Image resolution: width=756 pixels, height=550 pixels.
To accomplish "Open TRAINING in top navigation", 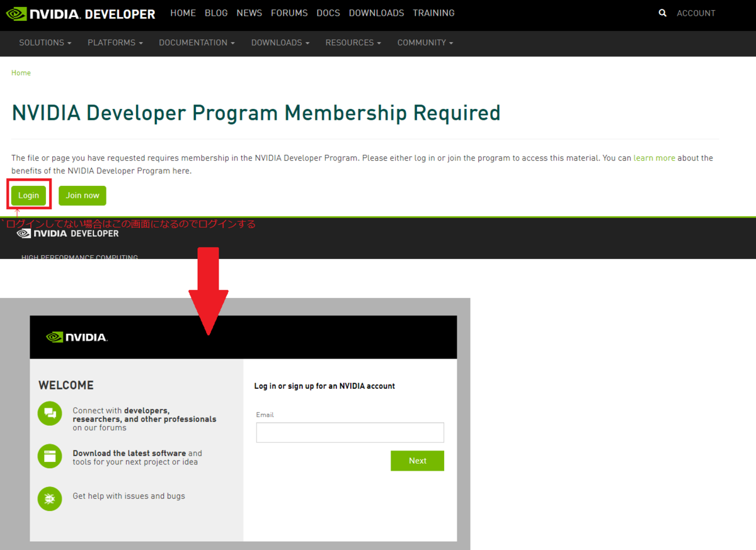I will pyautogui.click(x=433, y=13).
